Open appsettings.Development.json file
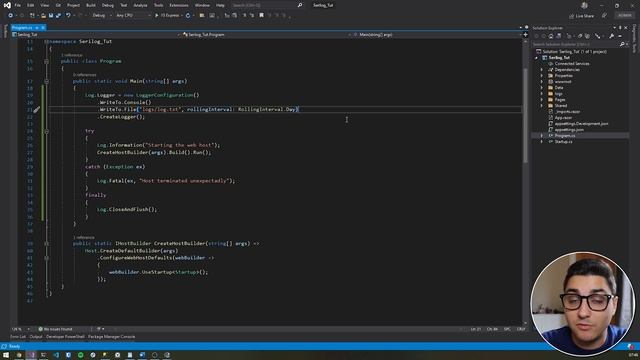Viewport: 640px width, 360px height. pos(581,124)
